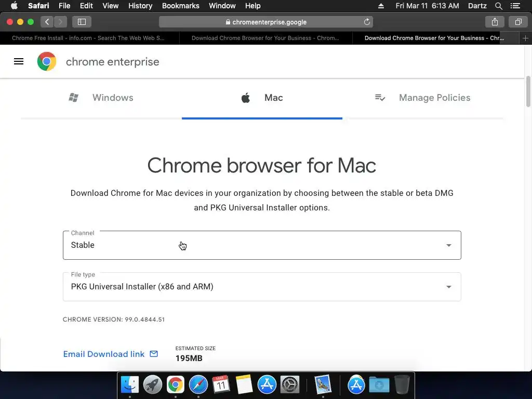Expand the File type dropdown arrow
This screenshot has width=532, height=399.
448,287
